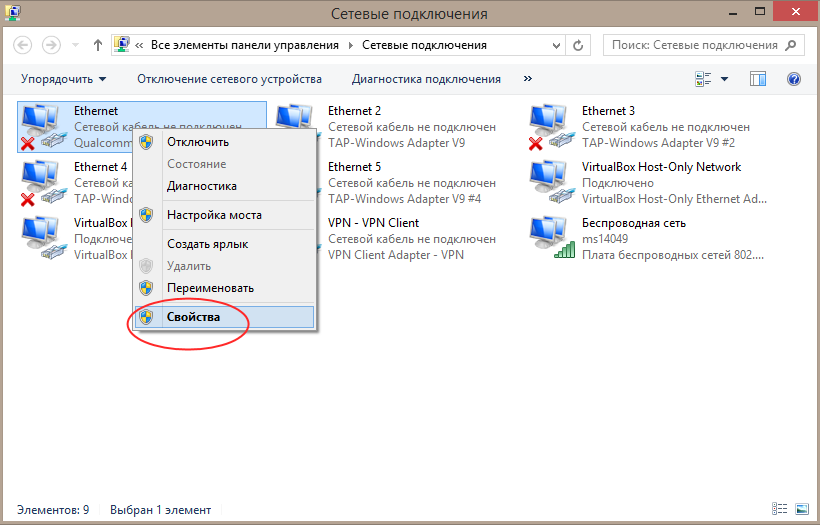This screenshot has height=525, width=820.
Task: Refresh the address bar location
Action: [x=578, y=45]
